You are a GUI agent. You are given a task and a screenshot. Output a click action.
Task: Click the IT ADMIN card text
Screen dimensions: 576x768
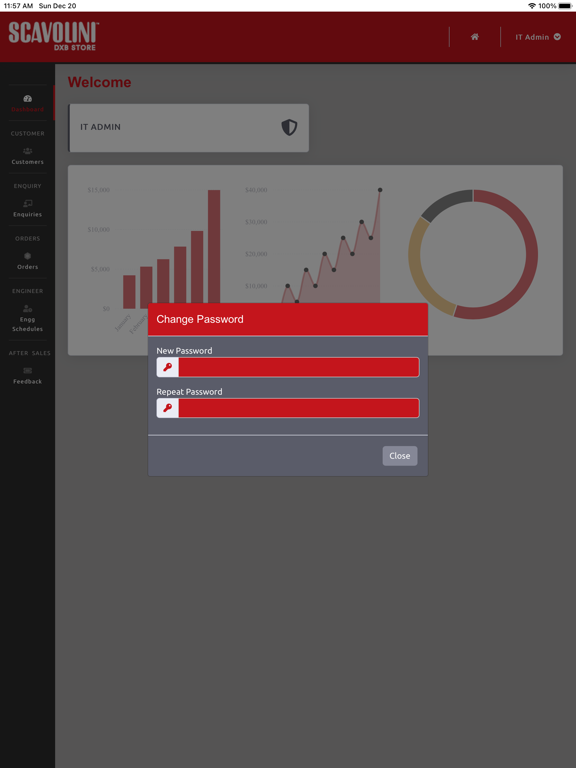pos(100,127)
